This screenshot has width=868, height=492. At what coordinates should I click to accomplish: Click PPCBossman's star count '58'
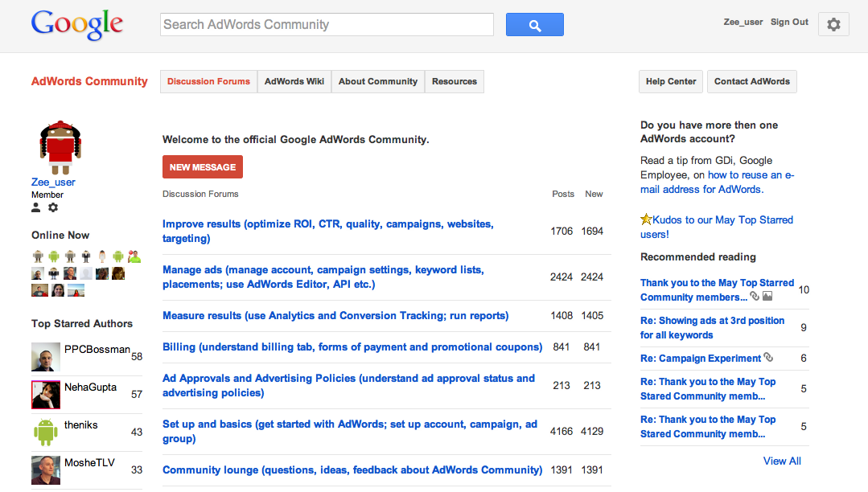click(137, 356)
